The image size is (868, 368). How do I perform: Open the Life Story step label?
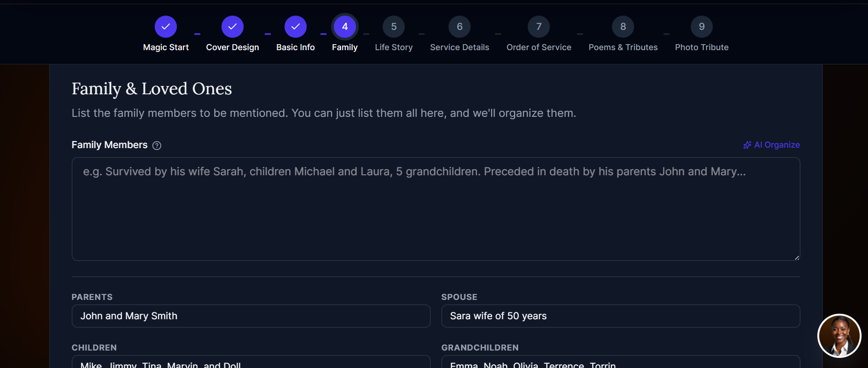click(x=394, y=47)
